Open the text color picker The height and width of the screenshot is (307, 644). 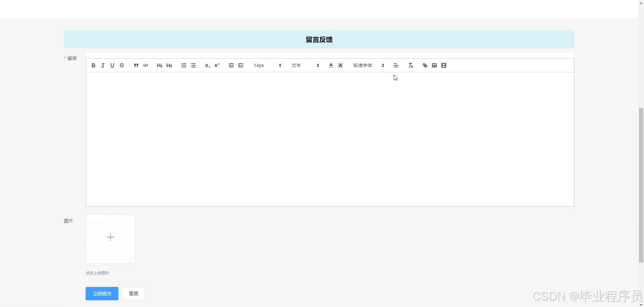click(x=331, y=65)
